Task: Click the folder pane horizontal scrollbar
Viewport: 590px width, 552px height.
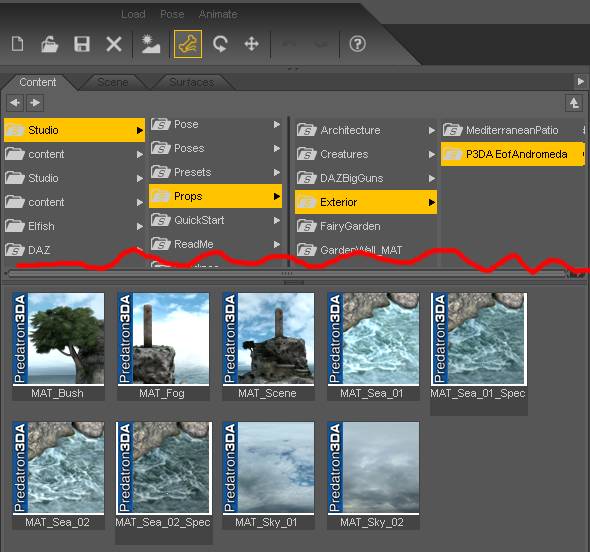Action: coord(287,274)
